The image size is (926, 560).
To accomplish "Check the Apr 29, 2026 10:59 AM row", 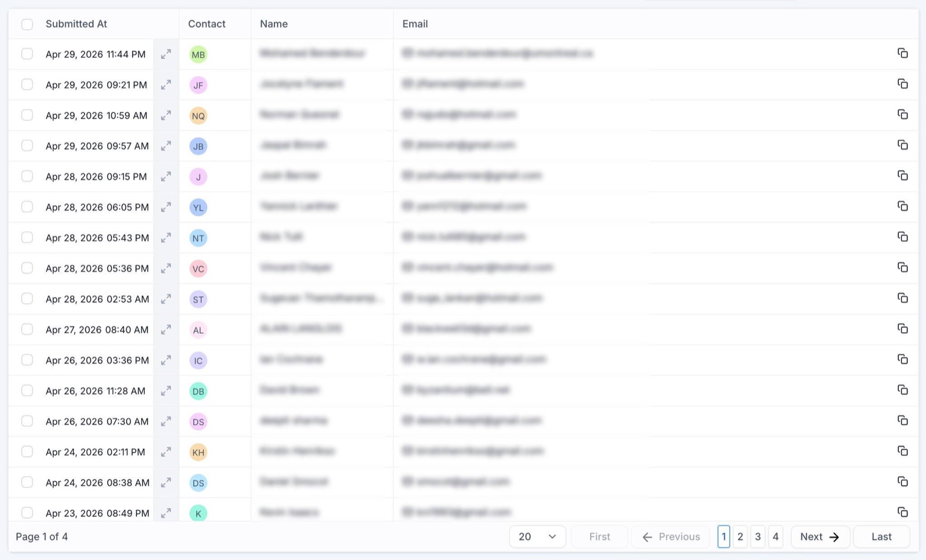I will tap(27, 115).
